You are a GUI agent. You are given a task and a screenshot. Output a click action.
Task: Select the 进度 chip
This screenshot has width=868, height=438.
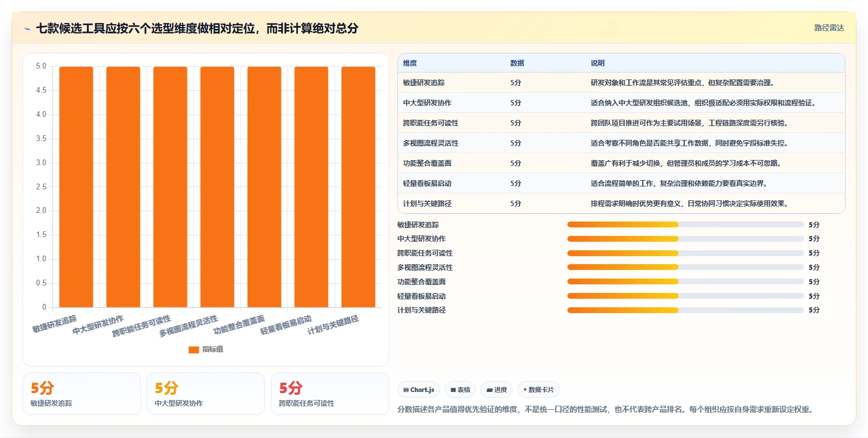(x=496, y=390)
